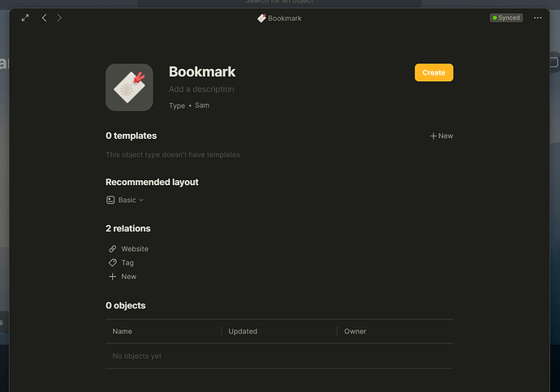Click the Tag relation icon
The height and width of the screenshot is (392, 560).
(x=113, y=262)
